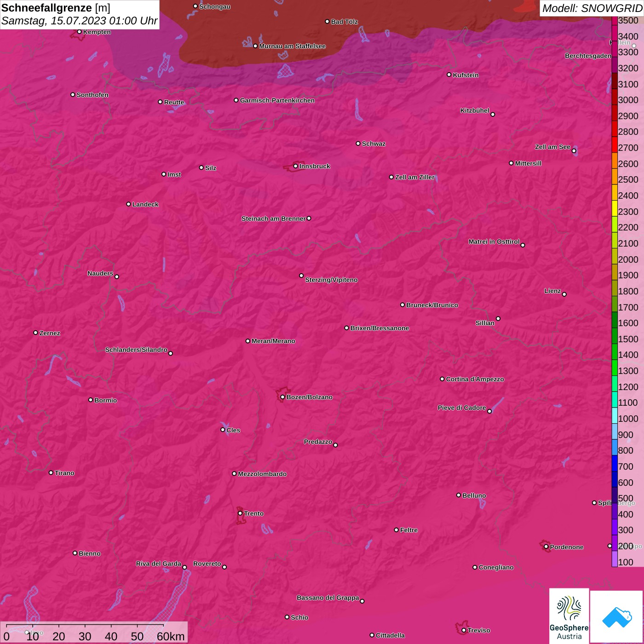Viewport: 644px width, 644px height.
Task: Click the Bormio location marker
Action: pos(91,400)
